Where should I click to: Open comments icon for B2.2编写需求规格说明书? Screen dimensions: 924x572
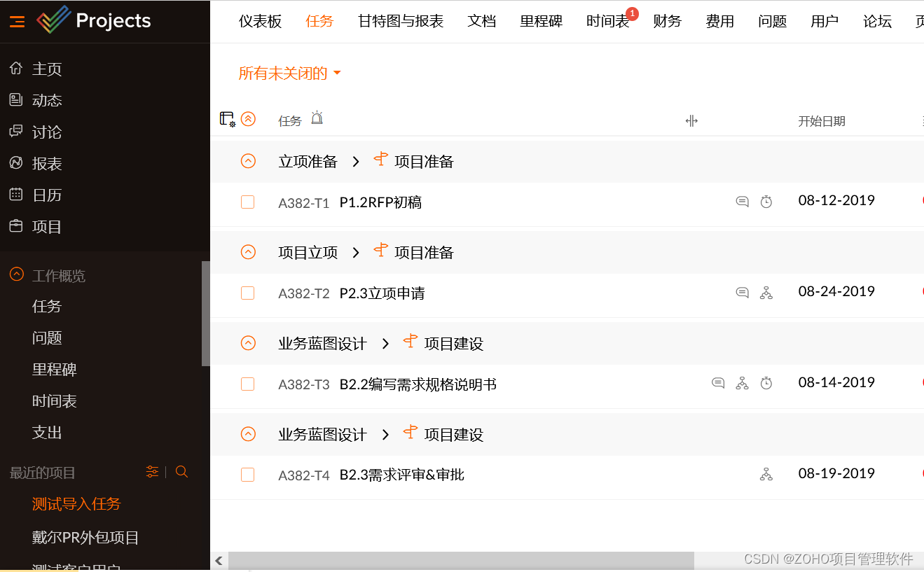[x=718, y=383]
